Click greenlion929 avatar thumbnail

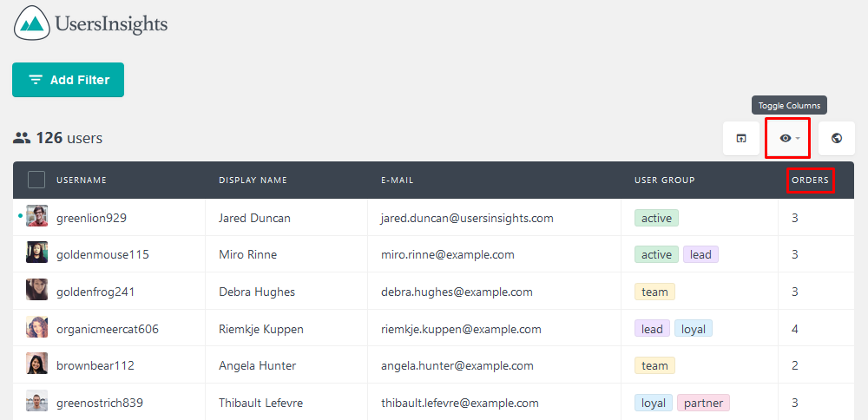[36, 216]
